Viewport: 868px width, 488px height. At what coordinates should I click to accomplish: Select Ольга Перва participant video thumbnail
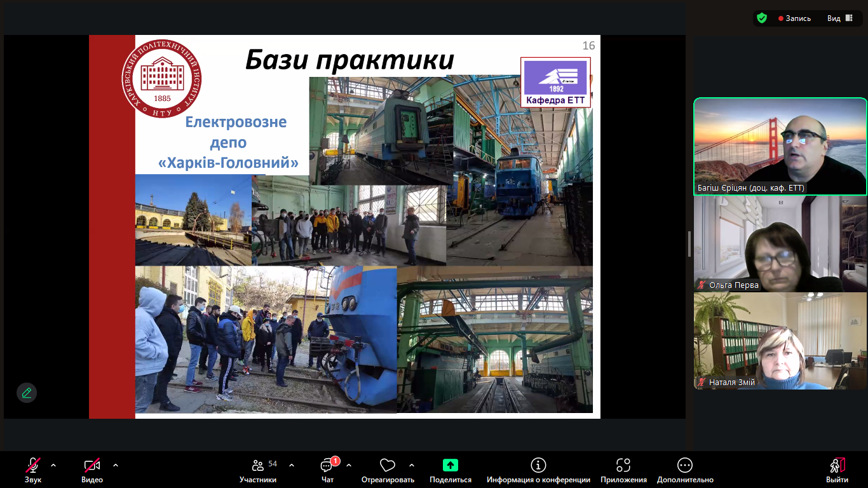point(780,243)
